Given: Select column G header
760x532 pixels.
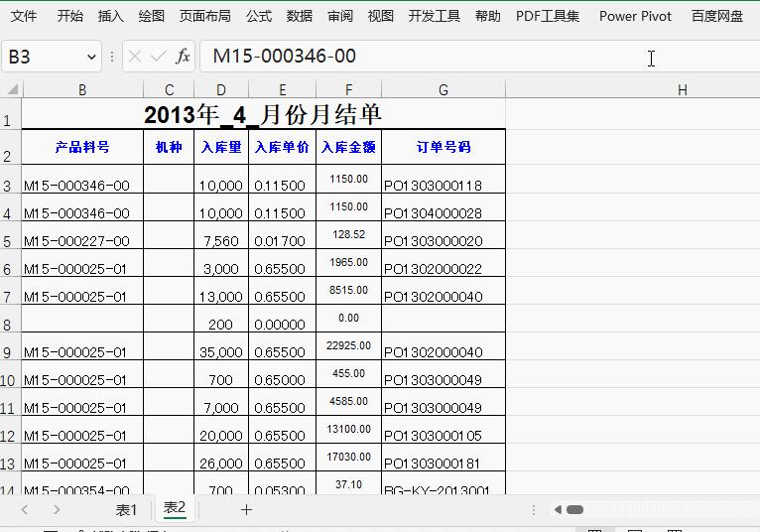Looking at the screenshot, I should coord(443,89).
